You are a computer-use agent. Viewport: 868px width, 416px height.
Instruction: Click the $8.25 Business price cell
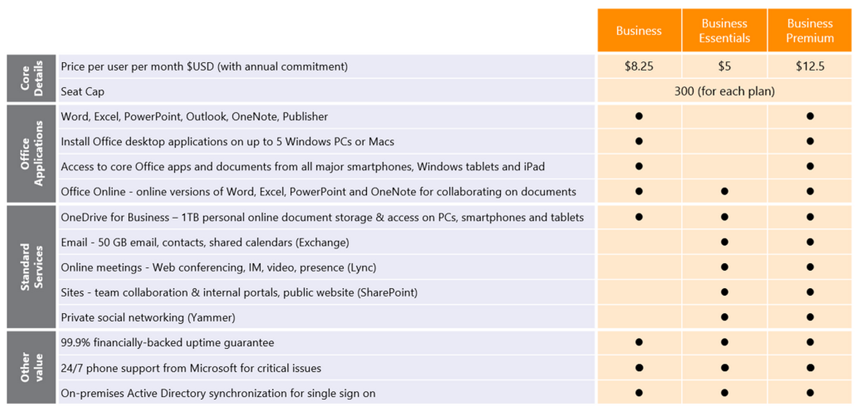[x=638, y=67]
